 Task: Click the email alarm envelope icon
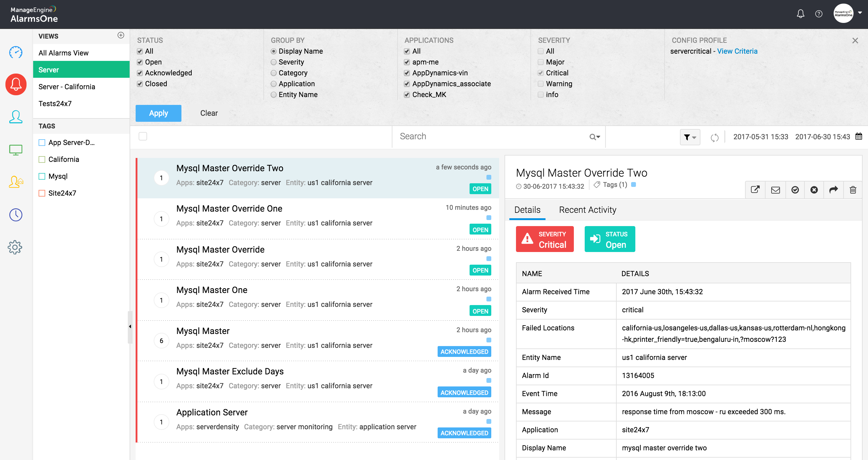775,190
